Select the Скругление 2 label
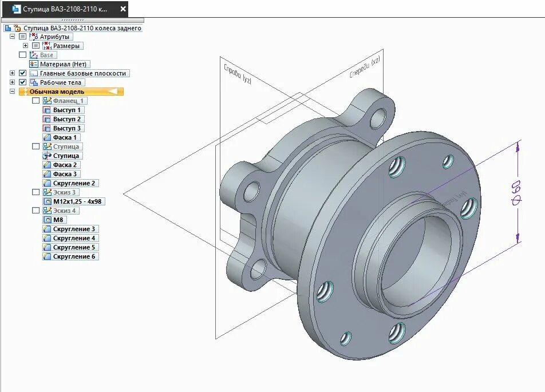This screenshot has height=392, width=545. 74,183
